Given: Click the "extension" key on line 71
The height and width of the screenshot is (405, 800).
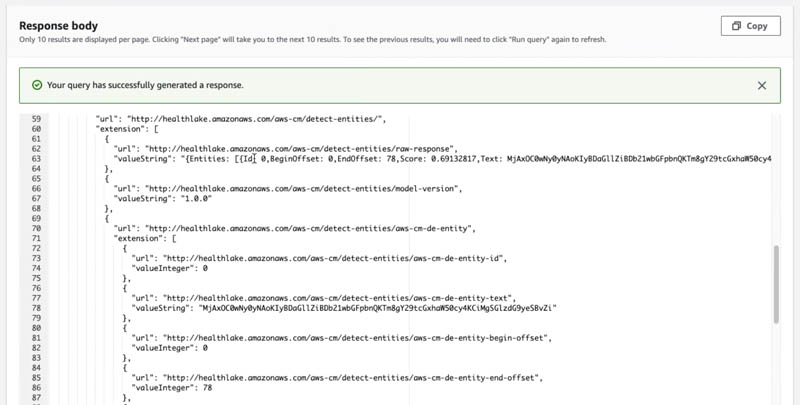Looking at the screenshot, I should click(139, 238).
